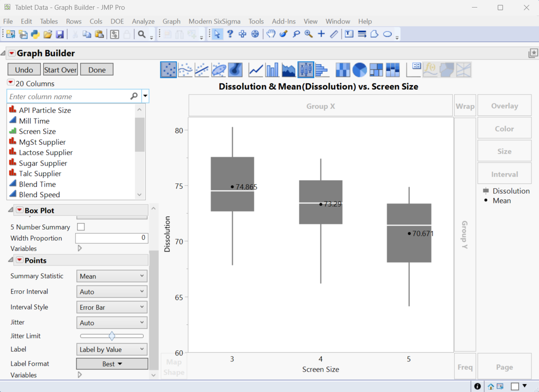The width and height of the screenshot is (539, 392).
Task: Open the Summary Statistic dropdown
Action: click(x=112, y=276)
